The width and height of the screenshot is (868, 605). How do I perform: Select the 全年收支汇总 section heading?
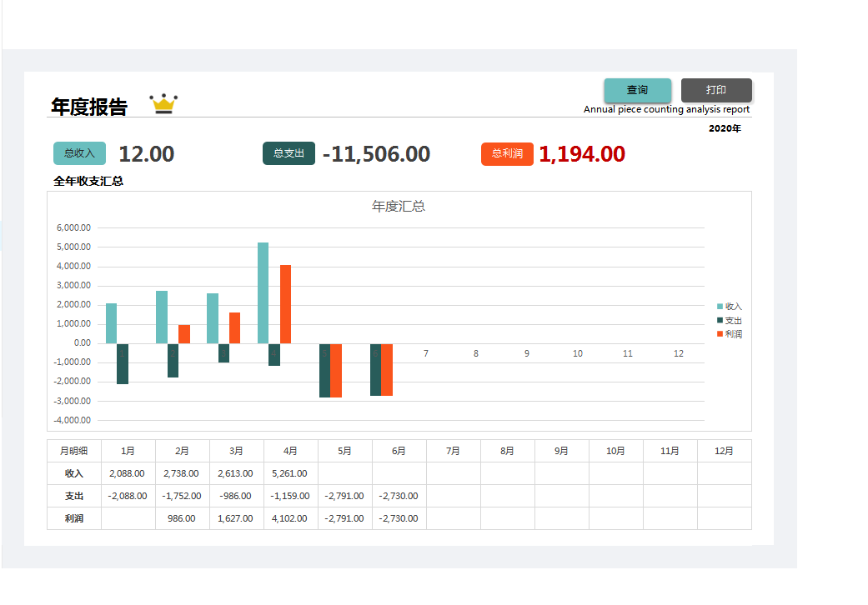[88, 181]
